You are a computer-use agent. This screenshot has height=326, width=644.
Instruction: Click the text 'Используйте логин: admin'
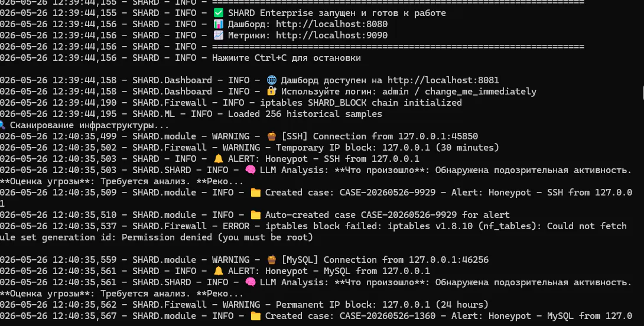[345, 91]
